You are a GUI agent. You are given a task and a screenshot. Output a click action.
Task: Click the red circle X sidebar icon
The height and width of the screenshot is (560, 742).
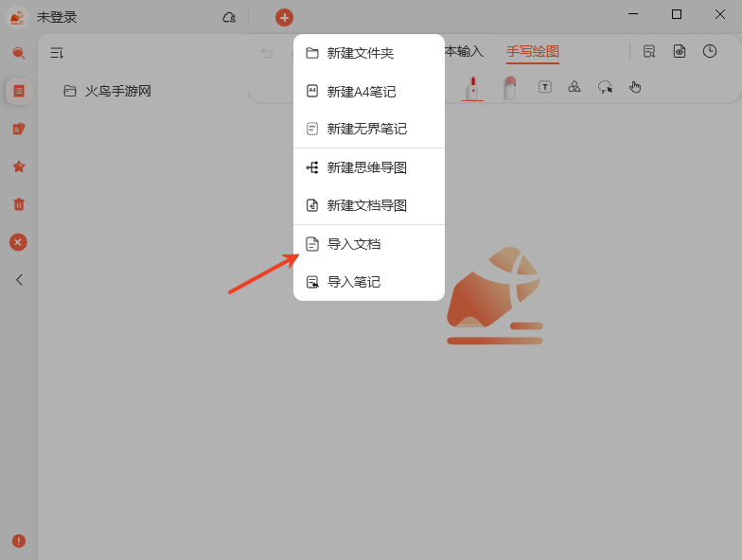tap(18, 242)
